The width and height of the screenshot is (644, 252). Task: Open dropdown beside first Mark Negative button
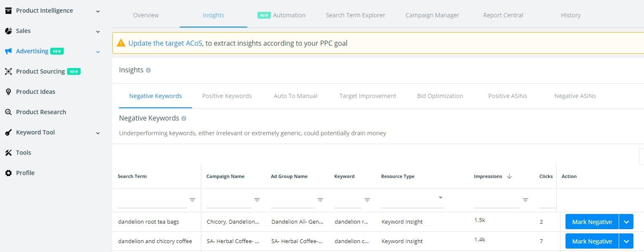coord(626,222)
